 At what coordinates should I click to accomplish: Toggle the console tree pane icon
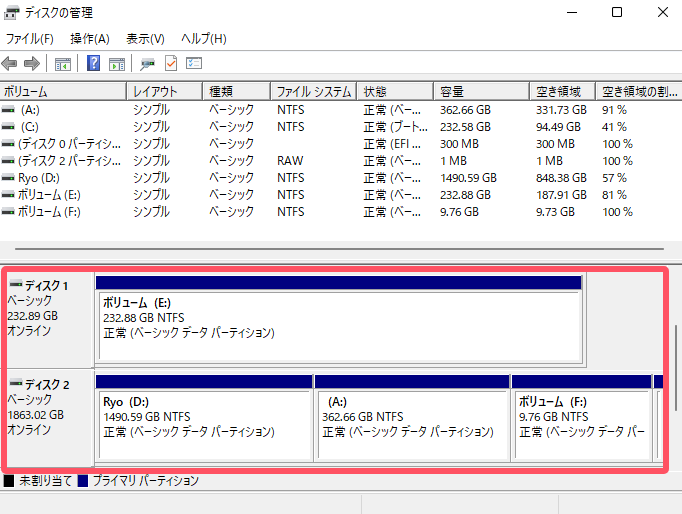pyautogui.click(x=63, y=64)
